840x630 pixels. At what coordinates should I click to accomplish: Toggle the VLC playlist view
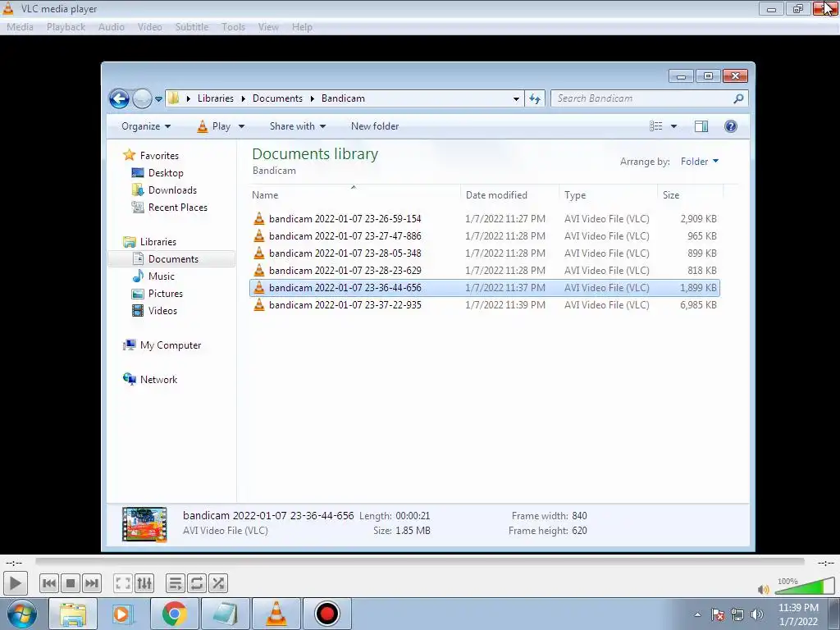[176, 583]
